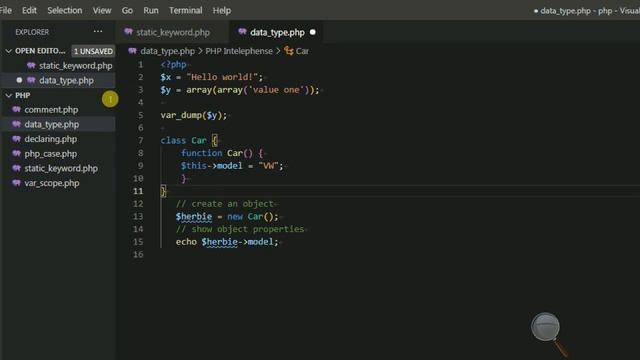Click line number 7 in gutter
This screenshot has height=360, width=640.
[140, 141]
